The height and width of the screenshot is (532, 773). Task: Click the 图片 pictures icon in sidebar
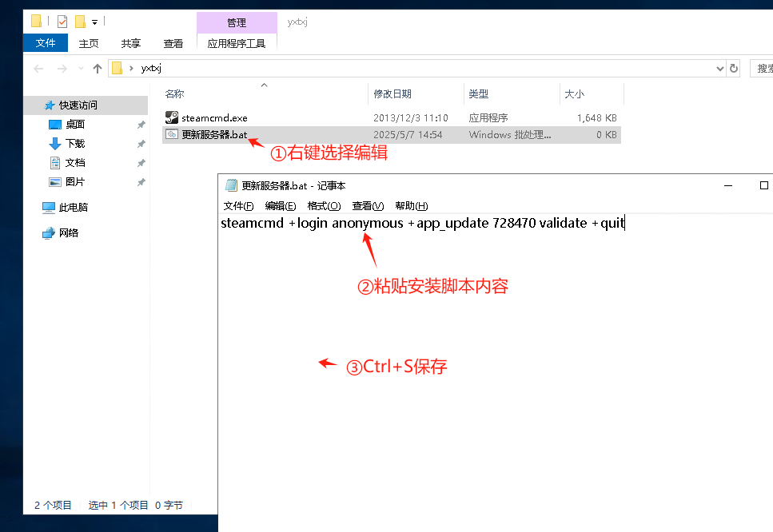click(54, 182)
